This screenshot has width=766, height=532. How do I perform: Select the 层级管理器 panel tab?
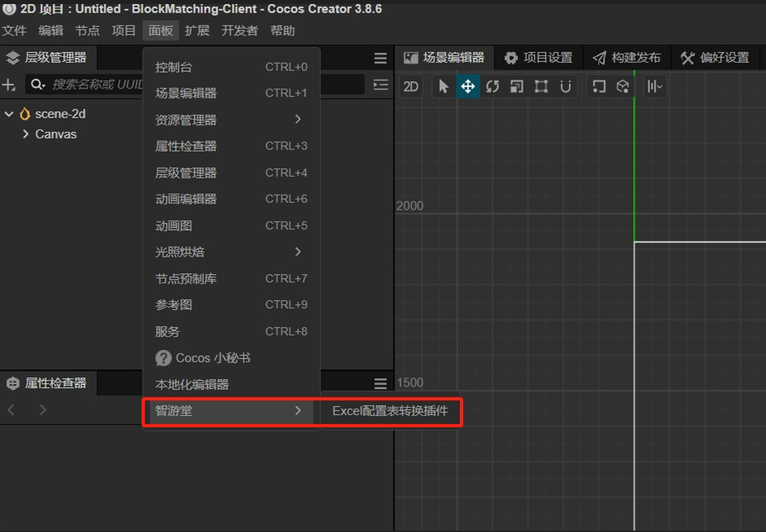(48, 58)
